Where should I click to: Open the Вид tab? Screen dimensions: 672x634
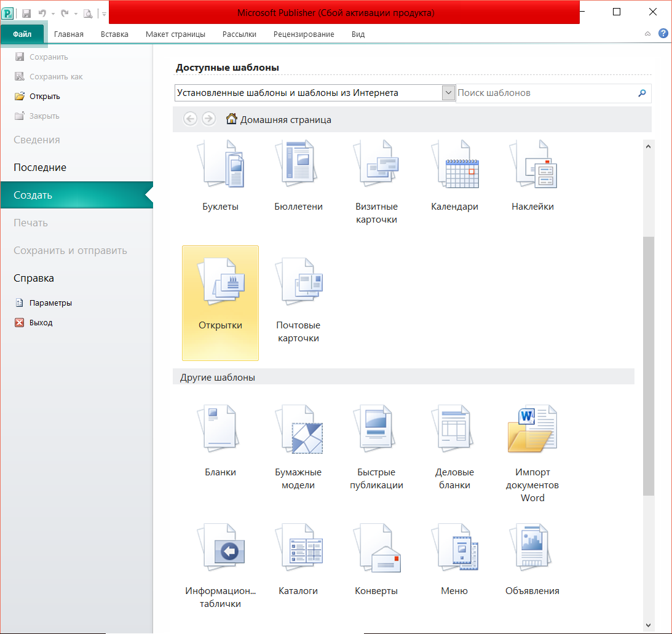[x=358, y=34]
